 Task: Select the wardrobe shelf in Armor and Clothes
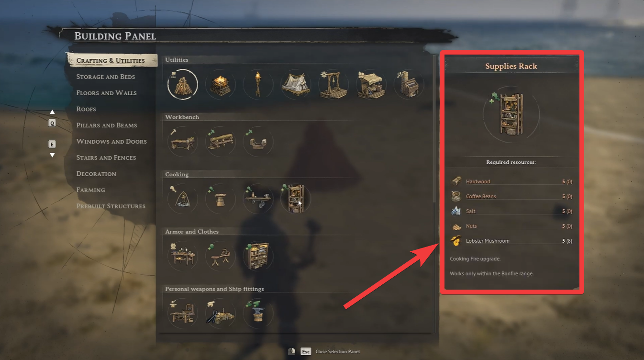point(258,256)
